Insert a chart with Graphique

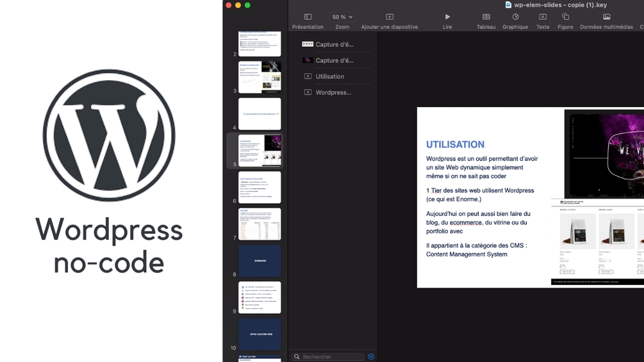pos(515,21)
